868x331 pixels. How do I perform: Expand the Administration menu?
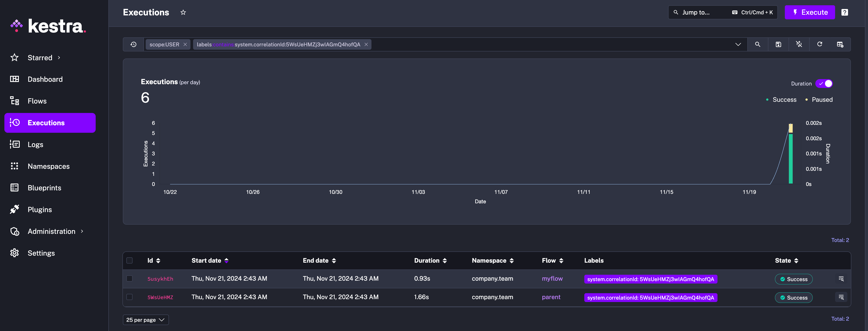tap(52, 231)
